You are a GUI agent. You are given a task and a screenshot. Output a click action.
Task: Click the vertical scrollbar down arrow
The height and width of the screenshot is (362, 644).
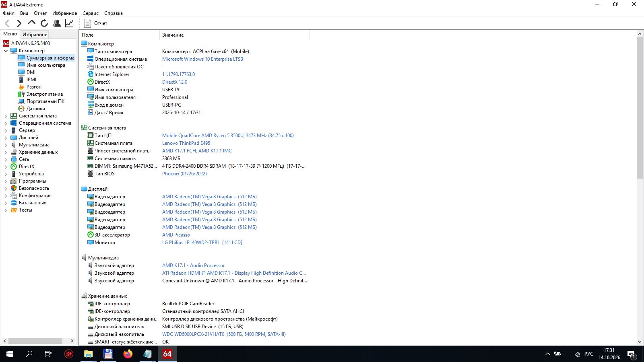pyautogui.click(x=640, y=342)
